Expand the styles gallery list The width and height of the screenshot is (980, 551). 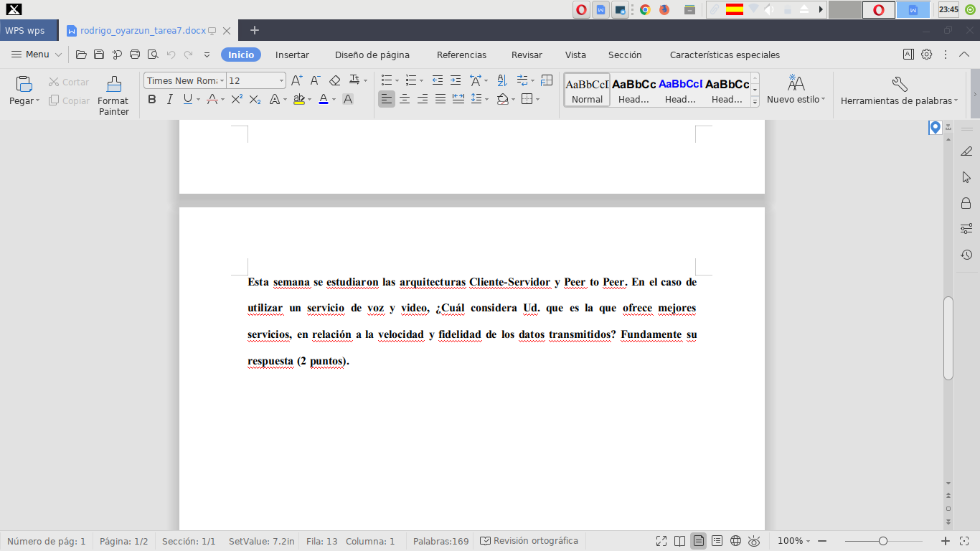click(755, 103)
